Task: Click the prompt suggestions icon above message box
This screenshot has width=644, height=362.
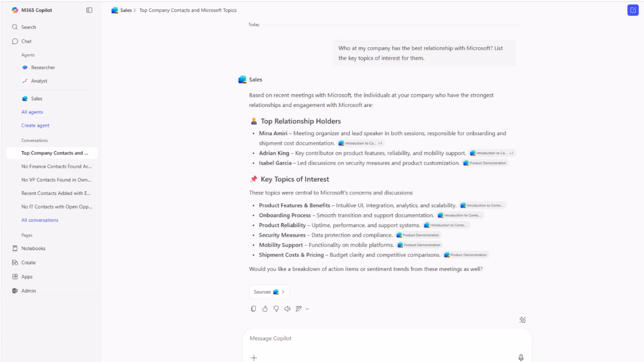Action: coord(522,320)
